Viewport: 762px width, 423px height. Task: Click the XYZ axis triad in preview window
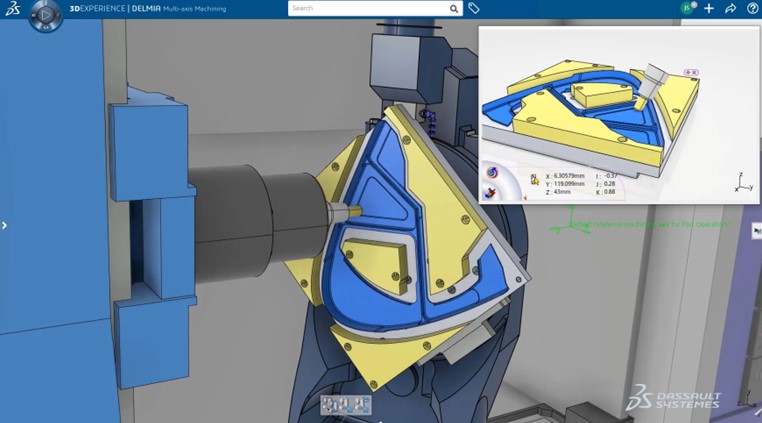click(744, 183)
